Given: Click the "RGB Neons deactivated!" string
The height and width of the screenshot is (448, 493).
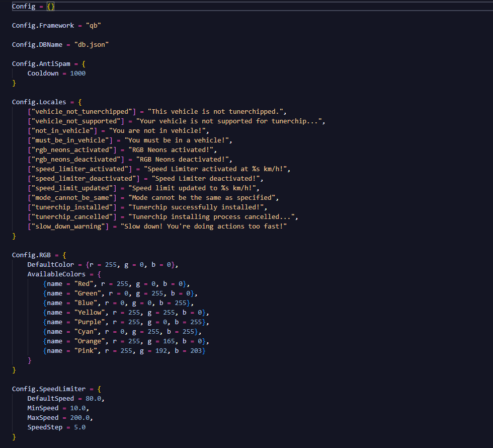Looking at the screenshot, I should (183, 160).
